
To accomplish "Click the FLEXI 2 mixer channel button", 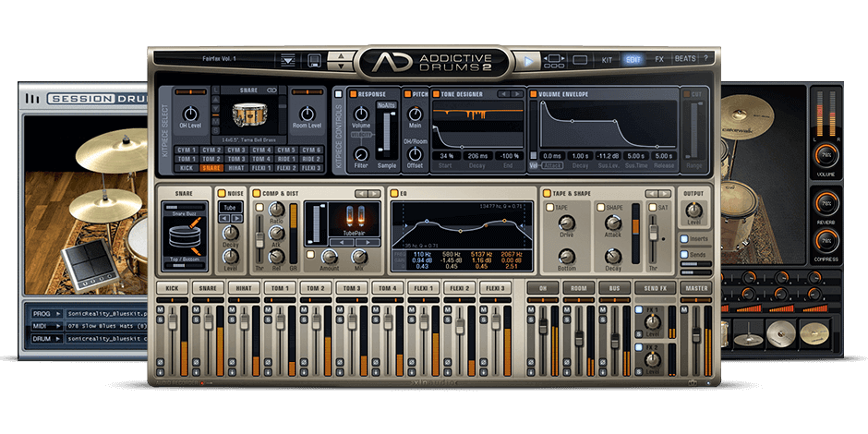I will click(460, 288).
